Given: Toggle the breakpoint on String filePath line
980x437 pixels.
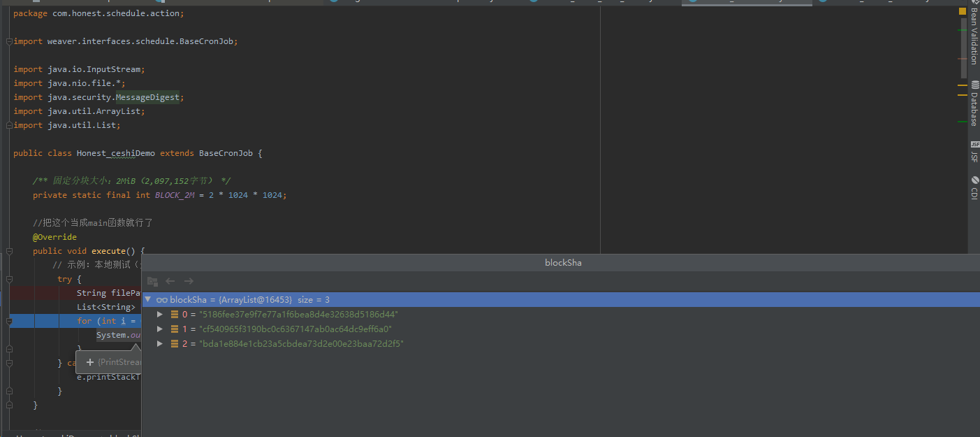Looking at the screenshot, I should coord(4,293).
